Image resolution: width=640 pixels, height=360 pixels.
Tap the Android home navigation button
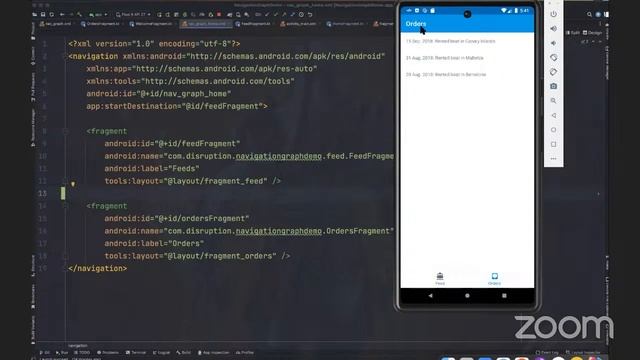[x=467, y=296]
